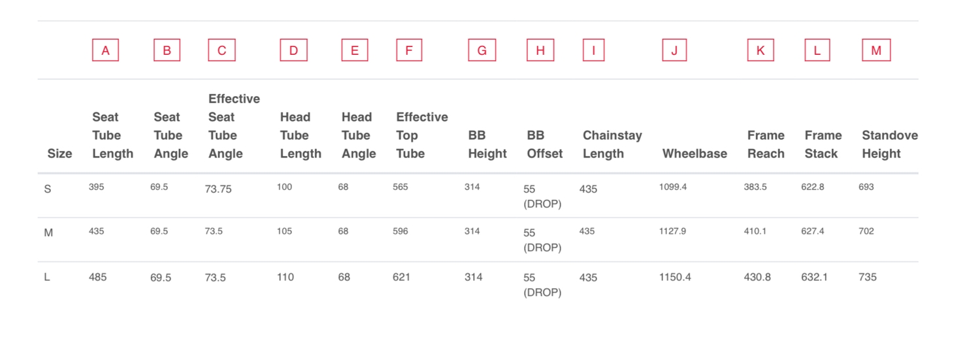Select the boxed letter H marker
980x339 pixels.
point(540,50)
